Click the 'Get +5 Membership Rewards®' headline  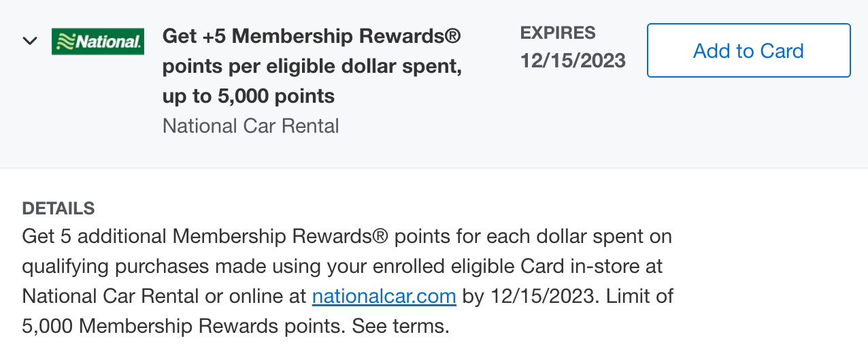click(x=312, y=36)
